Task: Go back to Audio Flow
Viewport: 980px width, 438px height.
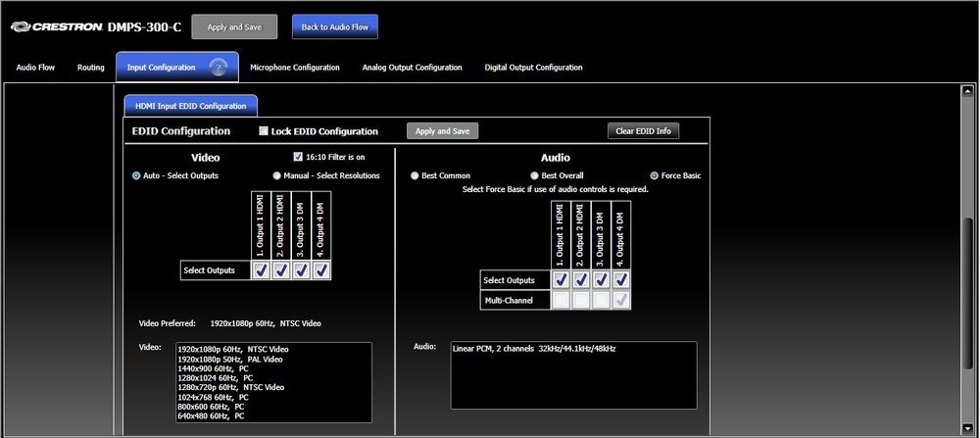Action: point(335,26)
